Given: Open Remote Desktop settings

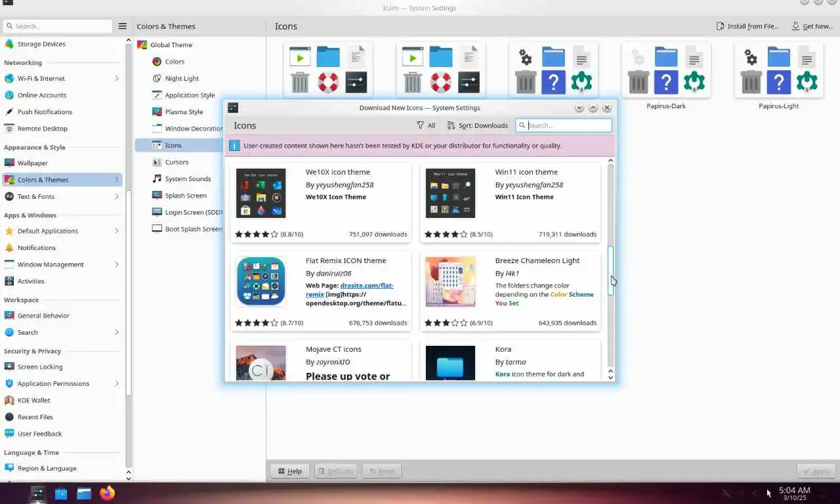Looking at the screenshot, I should [x=63, y=129].
